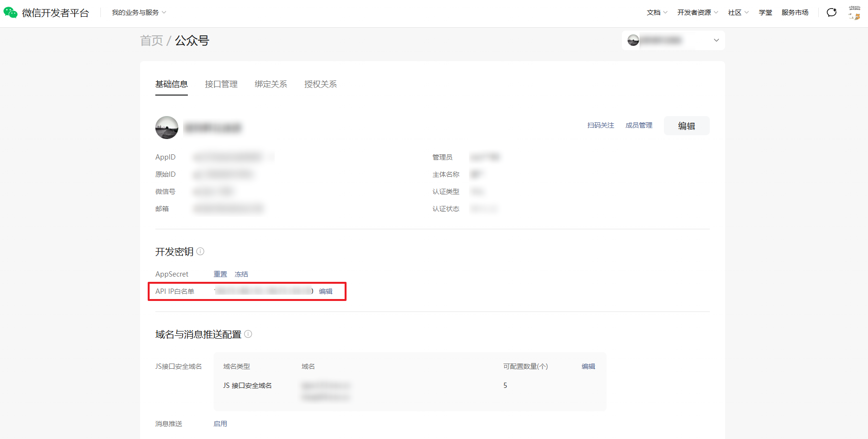Switch to the 绑定关系 tab
The image size is (868, 439).
(271, 84)
